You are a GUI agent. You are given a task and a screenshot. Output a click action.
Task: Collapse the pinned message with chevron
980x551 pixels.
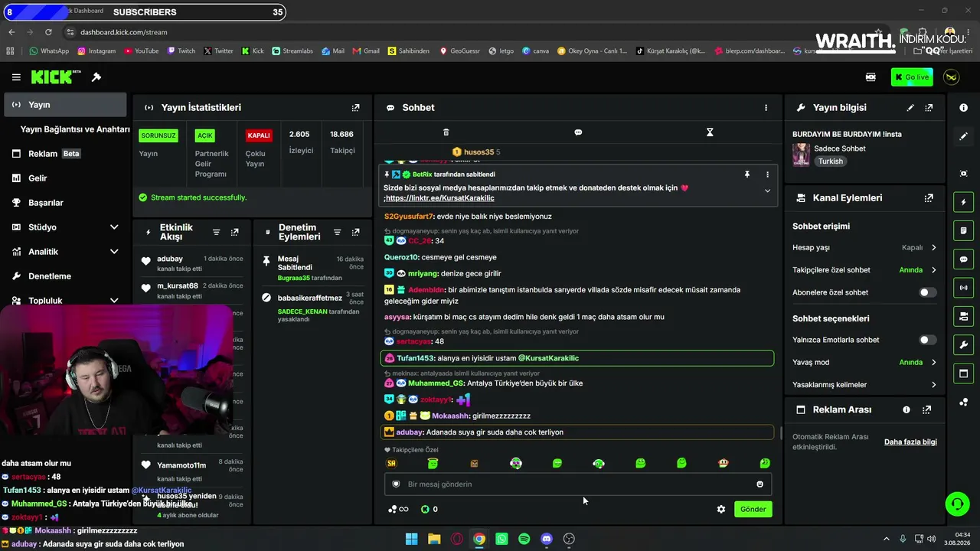(767, 191)
